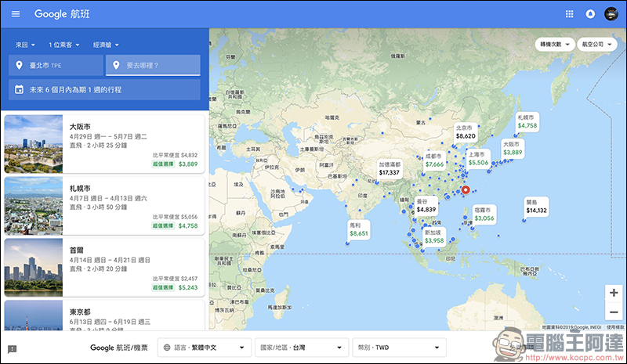The height and width of the screenshot is (364, 627).
Task: Open the 1 位乘客 passengers dropdown
Action: pos(64,45)
